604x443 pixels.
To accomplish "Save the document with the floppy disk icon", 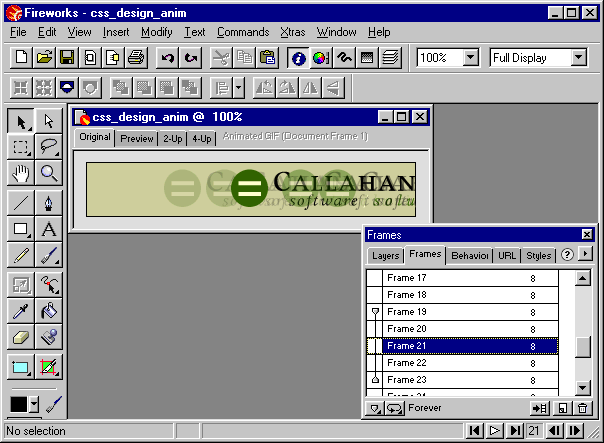I will pos(67,58).
